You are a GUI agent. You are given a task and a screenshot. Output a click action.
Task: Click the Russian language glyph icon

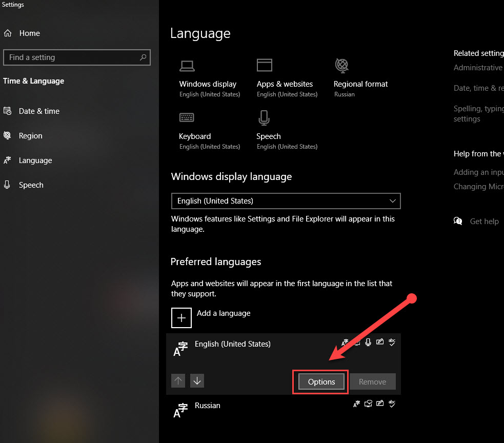tap(180, 411)
